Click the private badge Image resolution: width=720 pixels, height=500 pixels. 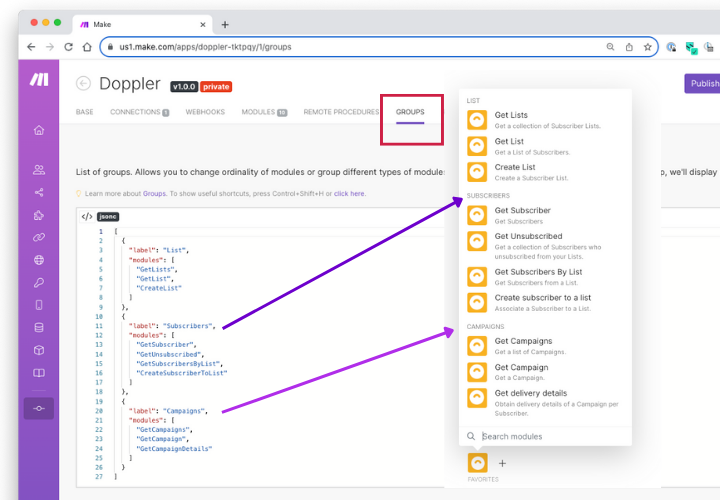pos(216,86)
